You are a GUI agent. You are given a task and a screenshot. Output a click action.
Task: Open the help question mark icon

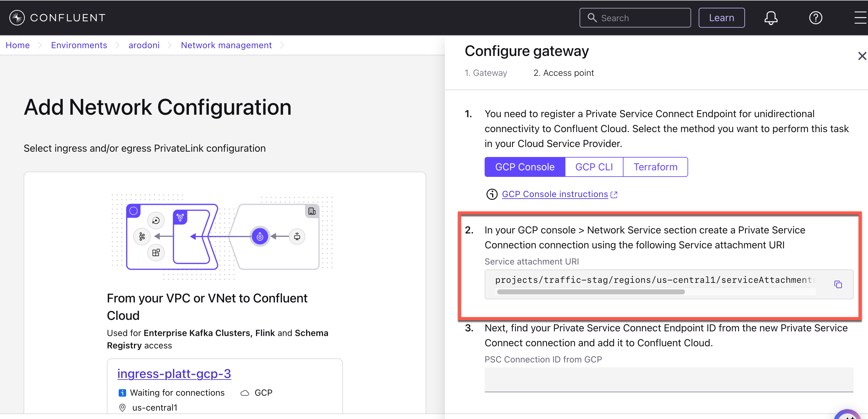pyautogui.click(x=815, y=18)
